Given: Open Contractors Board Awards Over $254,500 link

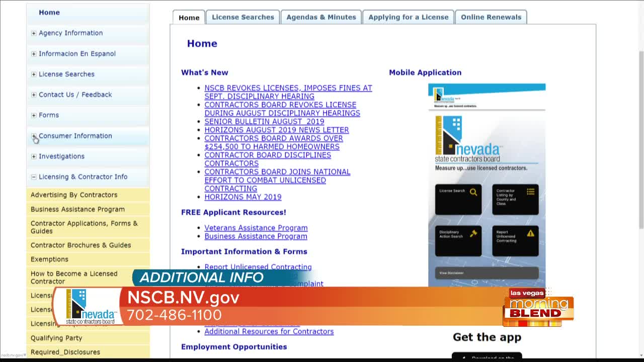Looking at the screenshot, I should (x=274, y=143).
